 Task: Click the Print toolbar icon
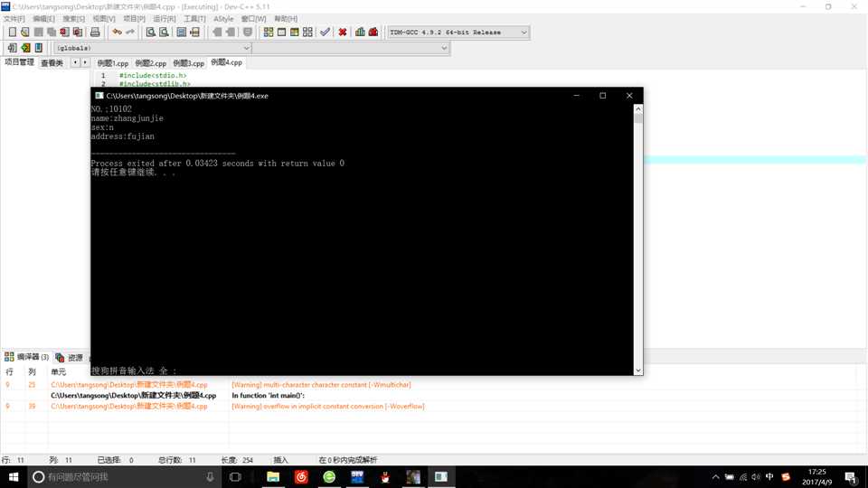(x=95, y=33)
